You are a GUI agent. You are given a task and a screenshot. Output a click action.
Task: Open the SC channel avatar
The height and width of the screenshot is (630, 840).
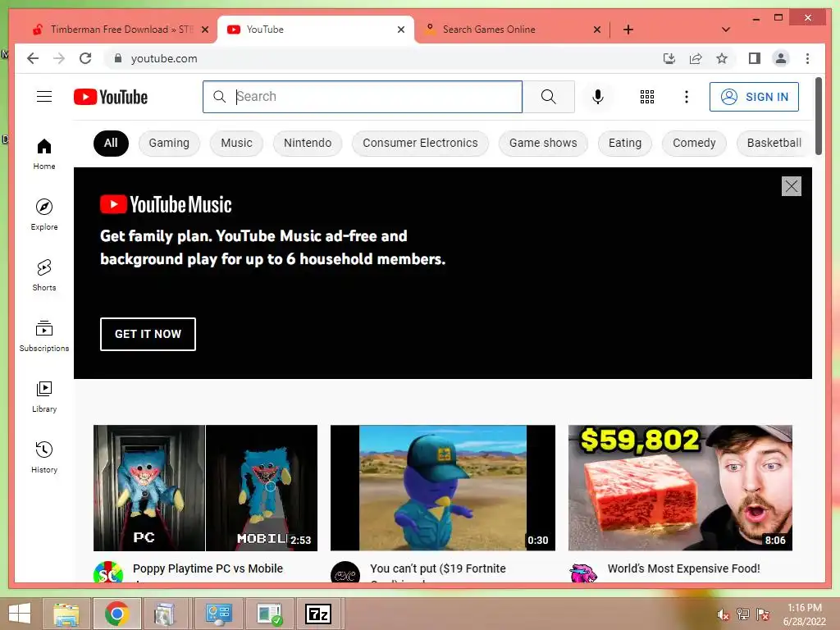pos(107,573)
